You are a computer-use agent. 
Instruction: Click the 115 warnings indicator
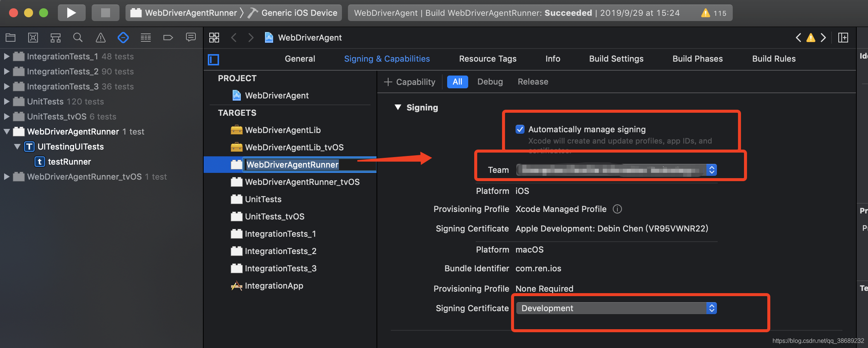click(x=714, y=13)
